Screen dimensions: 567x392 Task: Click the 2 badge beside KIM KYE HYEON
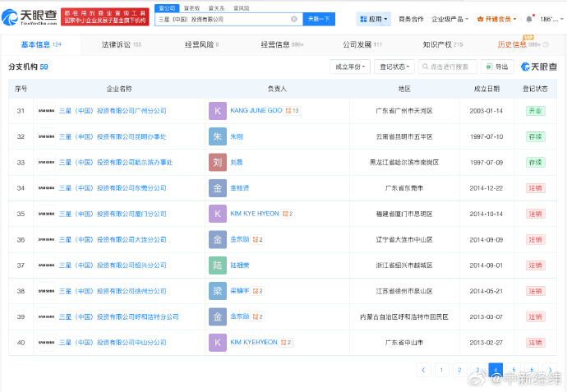point(288,214)
